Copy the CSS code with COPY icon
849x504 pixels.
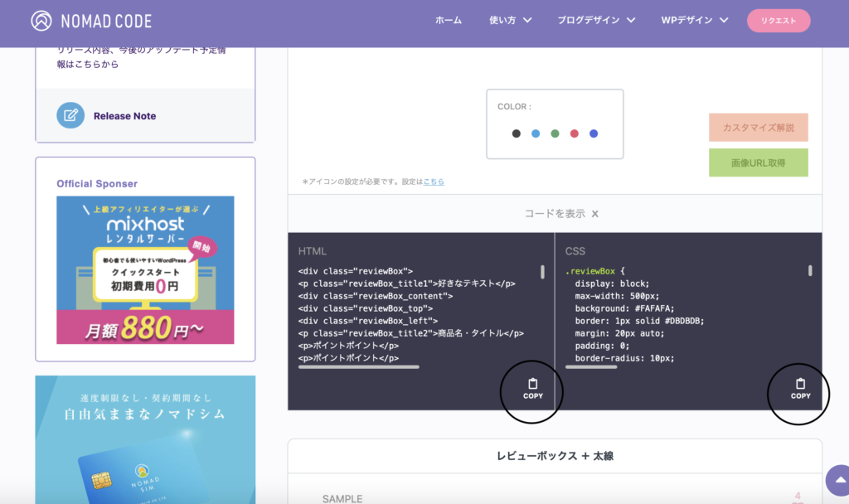coord(800,389)
